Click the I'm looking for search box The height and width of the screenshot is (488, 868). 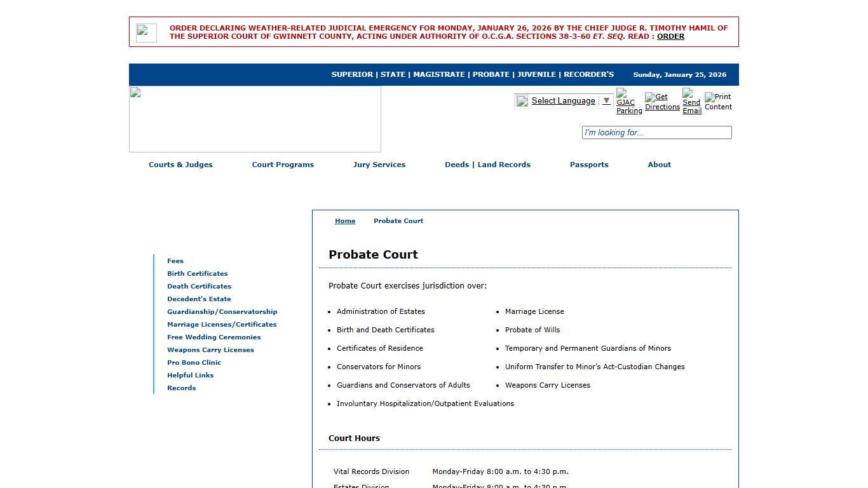[656, 132]
